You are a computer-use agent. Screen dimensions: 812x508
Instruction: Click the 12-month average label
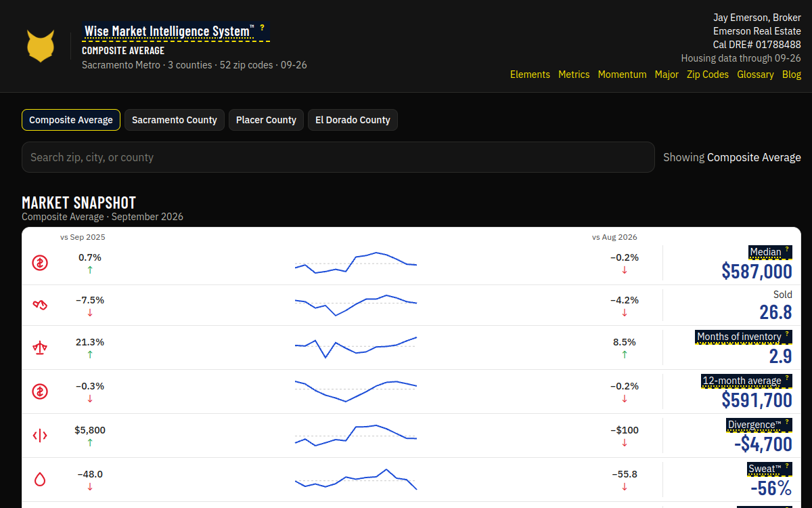[742, 381]
